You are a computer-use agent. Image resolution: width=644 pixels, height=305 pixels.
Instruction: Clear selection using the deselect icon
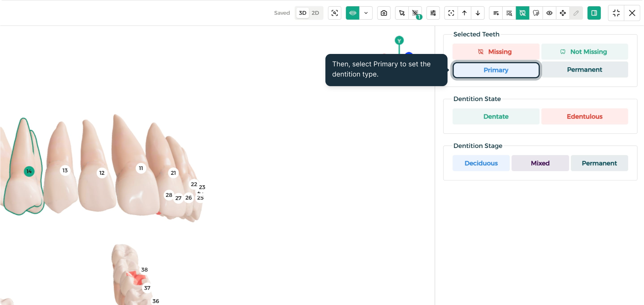pos(415,13)
